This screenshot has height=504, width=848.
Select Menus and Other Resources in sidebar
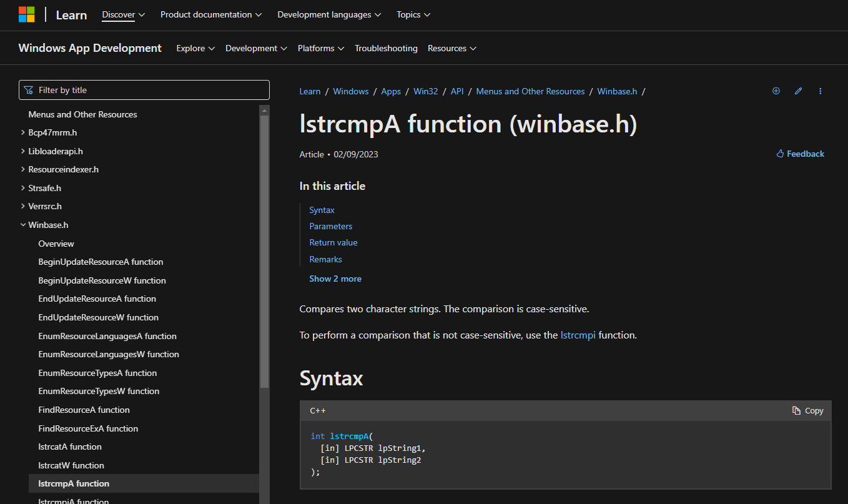(x=82, y=114)
